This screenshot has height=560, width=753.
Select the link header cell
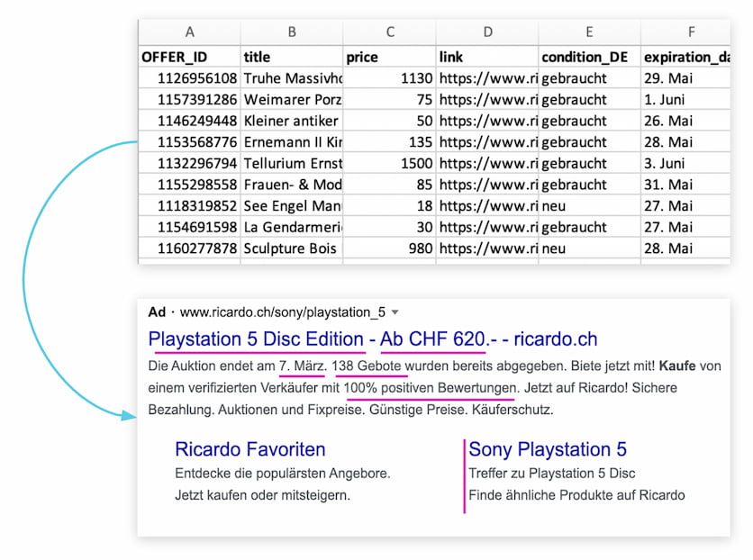coord(487,57)
